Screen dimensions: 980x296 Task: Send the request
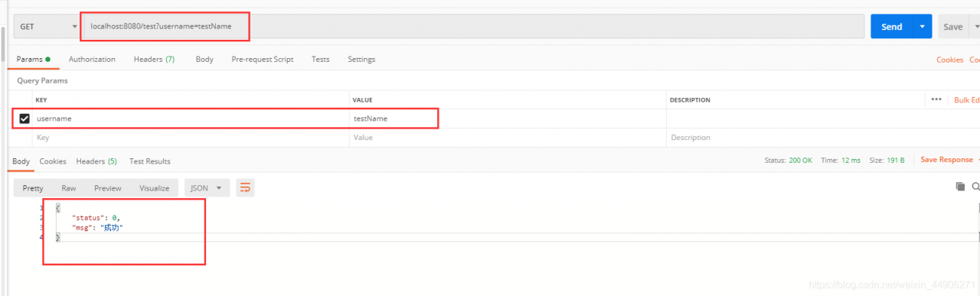(x=892, y=26)
